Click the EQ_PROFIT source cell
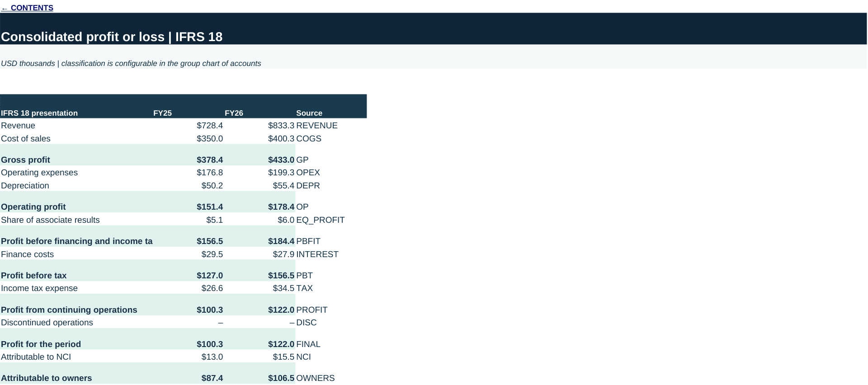868x385 pixels. (x=321, y=220)
